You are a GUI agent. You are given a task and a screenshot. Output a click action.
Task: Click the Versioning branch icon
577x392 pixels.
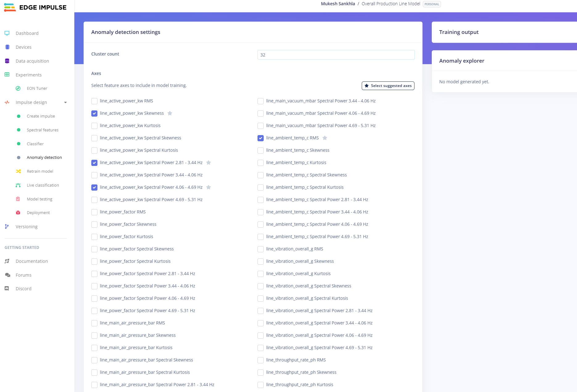tap(7, 226)
